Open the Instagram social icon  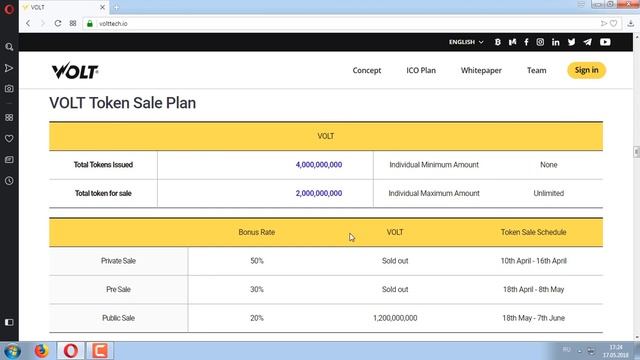pyautogui.click(x=540, y=42)
